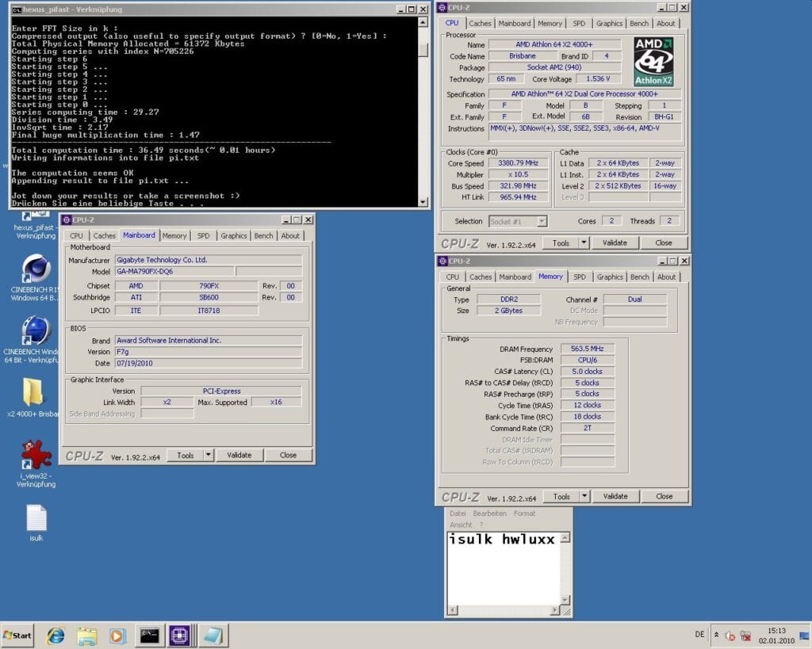Click Tools button in the CPU window
The image size is (812, 649).
[561, 242]
